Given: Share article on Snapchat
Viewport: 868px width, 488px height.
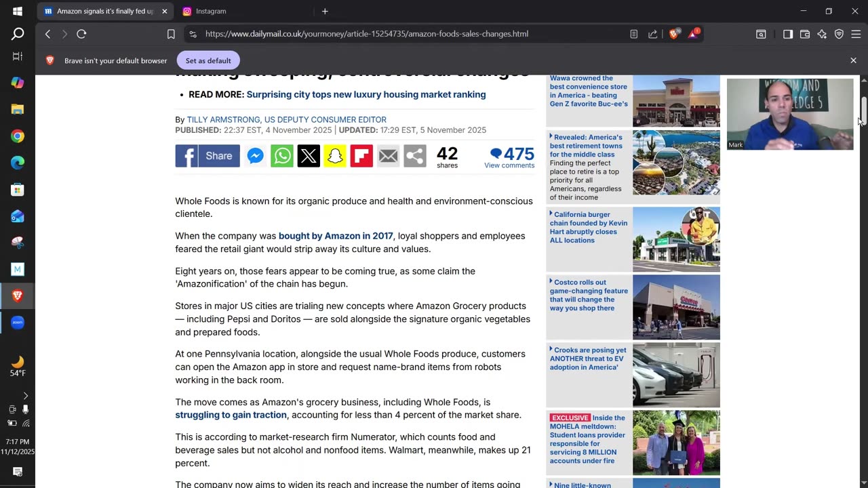Looking at the screenshot, I should 335,156.
